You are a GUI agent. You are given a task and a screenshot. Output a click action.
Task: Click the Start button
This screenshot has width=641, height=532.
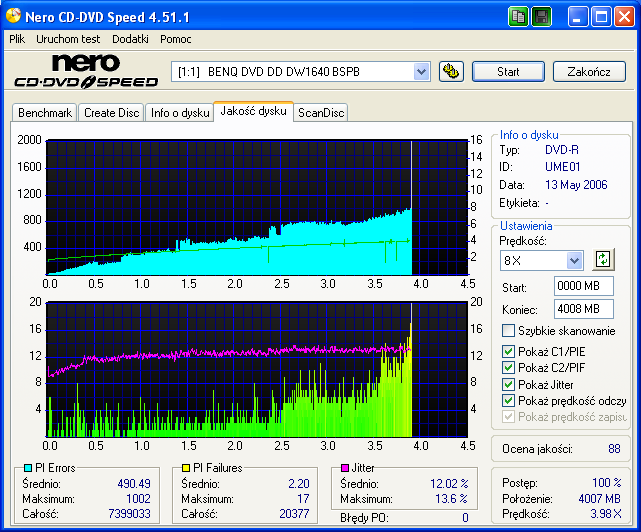coord(508,72)
